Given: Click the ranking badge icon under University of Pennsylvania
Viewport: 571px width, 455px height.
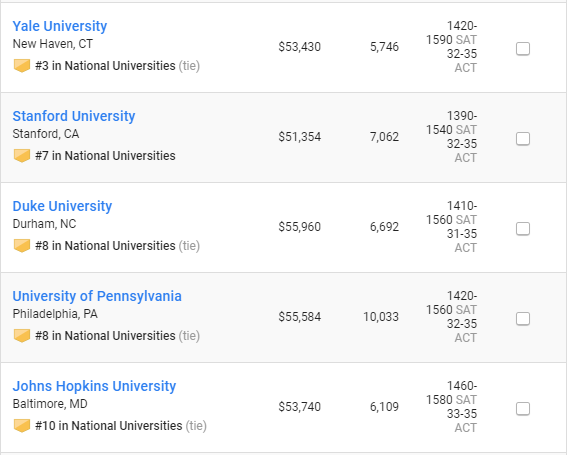Looking at the screenshot, I should (x=22, y=336).
